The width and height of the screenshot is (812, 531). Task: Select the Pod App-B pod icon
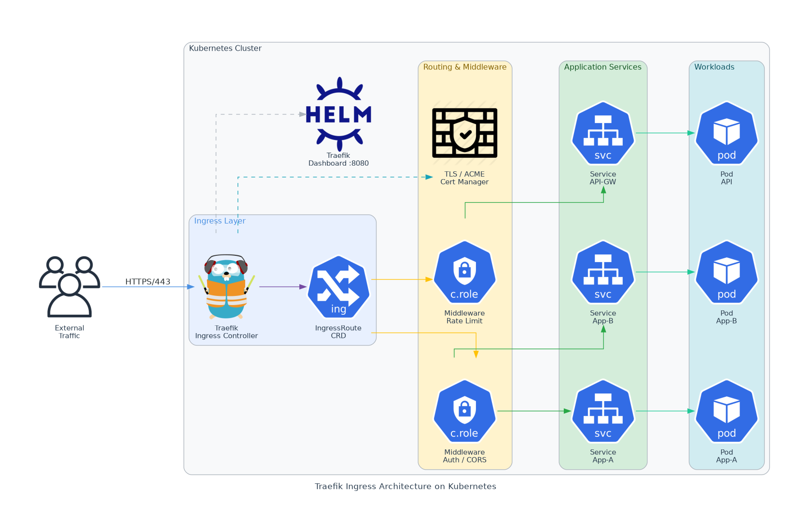click(727, 272)
